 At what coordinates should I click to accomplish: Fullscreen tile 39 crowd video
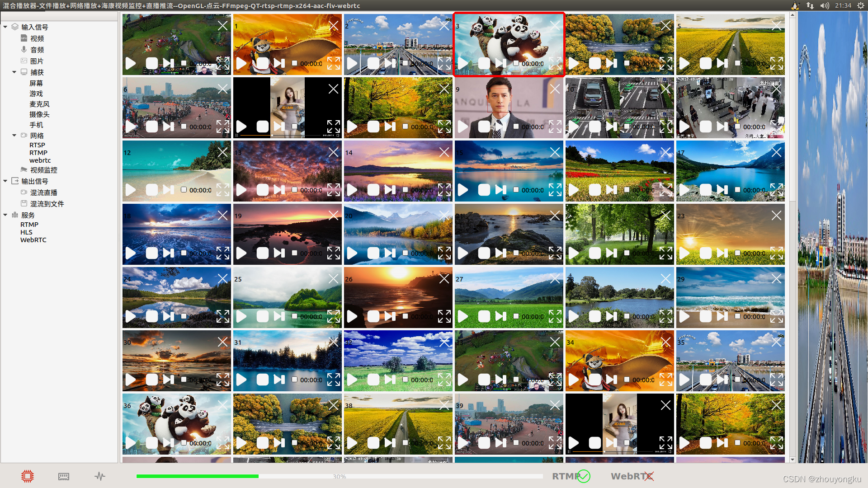(555, 443)
